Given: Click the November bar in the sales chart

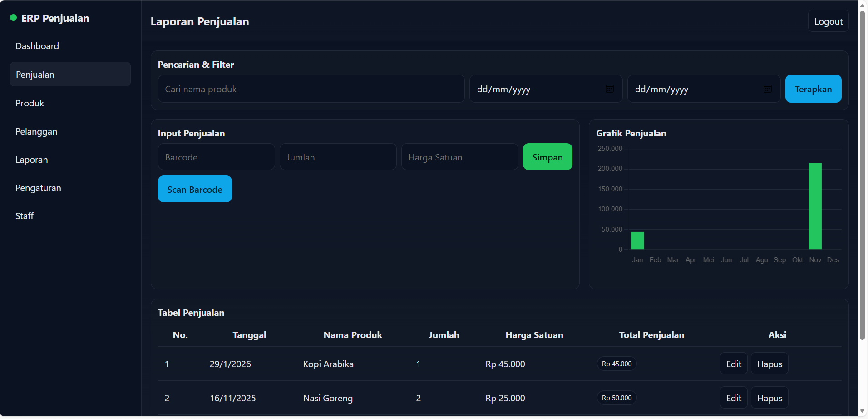Looking at the screenshot, I should tap(815, 206).
